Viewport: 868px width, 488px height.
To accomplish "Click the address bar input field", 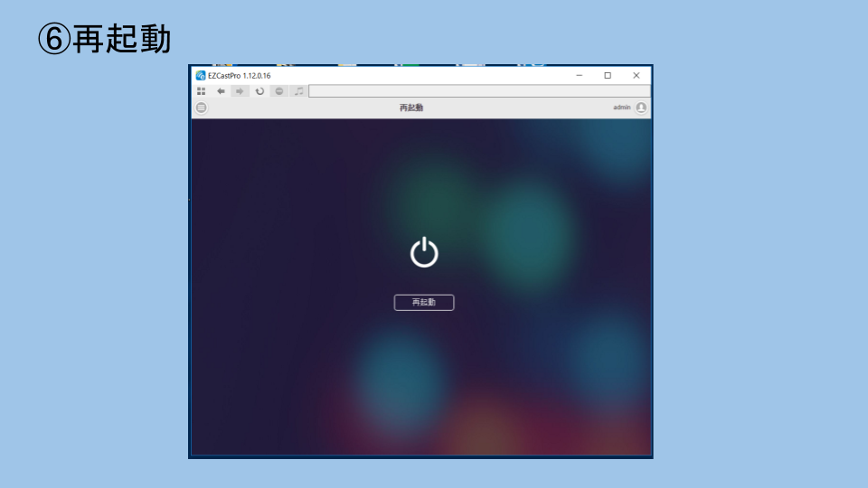I will click(479, 91).
